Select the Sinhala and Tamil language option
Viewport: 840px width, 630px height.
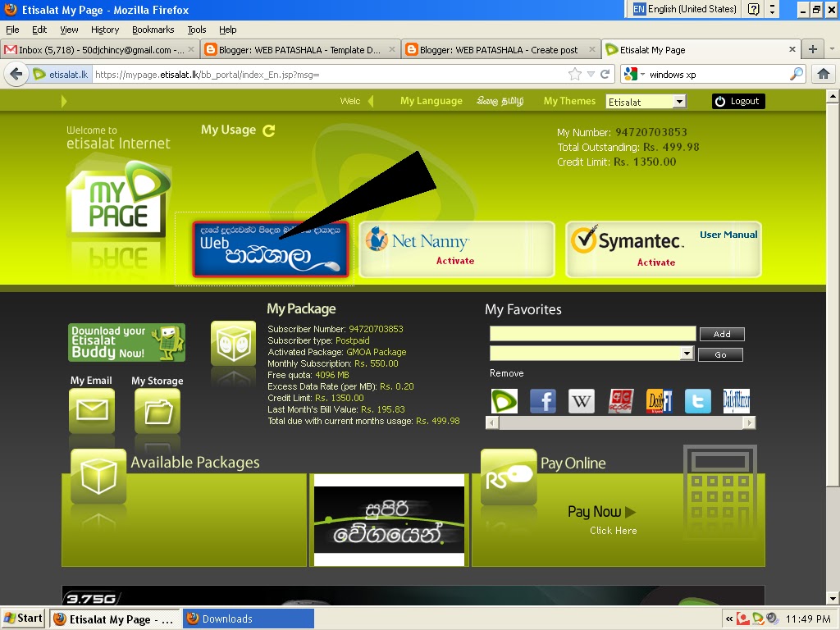click(500, 101)
